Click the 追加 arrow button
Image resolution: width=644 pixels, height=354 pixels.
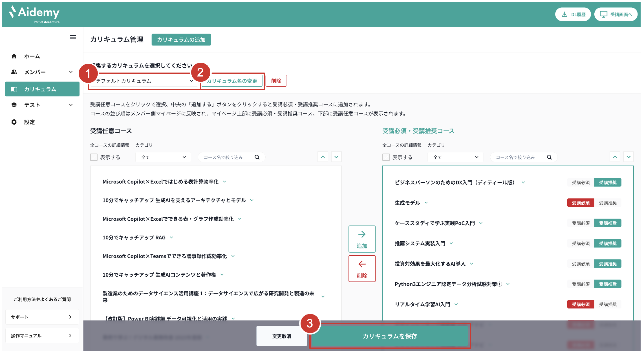coord(362,239)
